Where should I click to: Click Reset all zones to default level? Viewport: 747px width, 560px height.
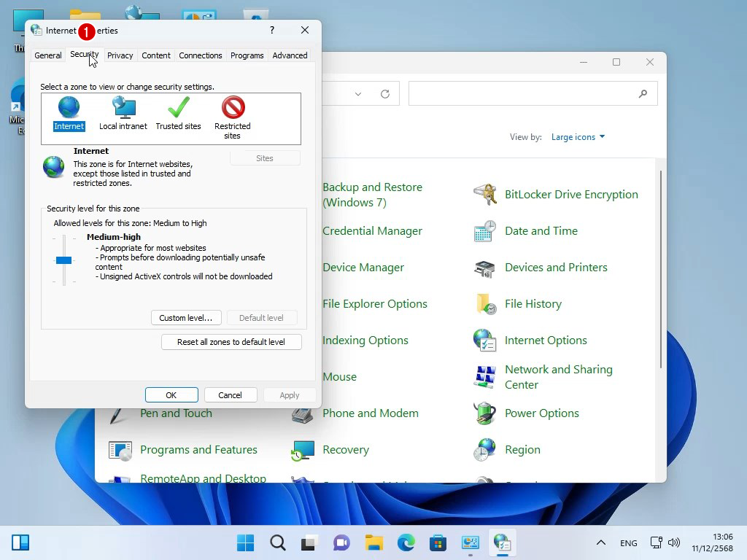pos(231,342)
